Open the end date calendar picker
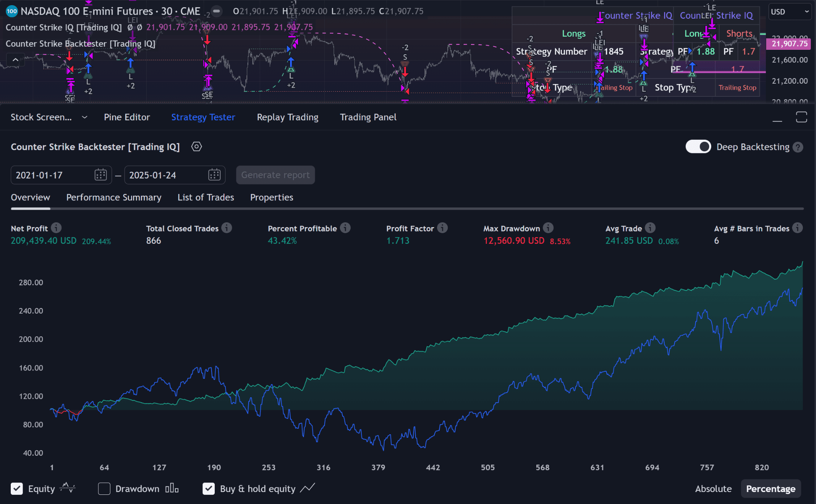This screenshot has height=504, width=816. [x=214, y=175]
